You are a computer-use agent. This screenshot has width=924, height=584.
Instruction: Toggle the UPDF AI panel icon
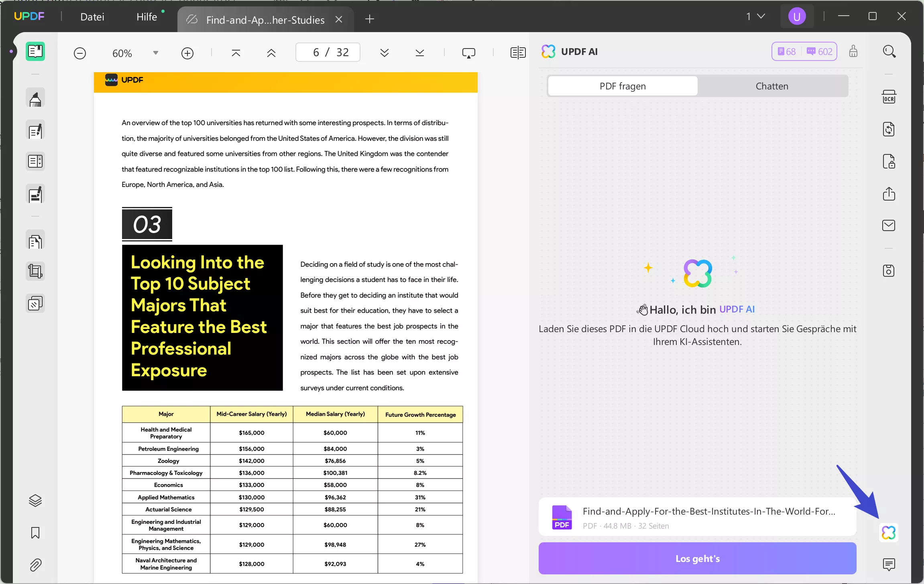[x=889, y=533]
